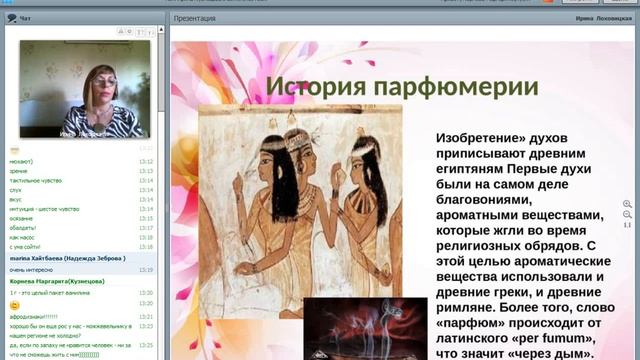Click the slide paragraph beginning 'Изобретение» духов'
The width and height of the screenshot is (640, 360).
[x=525, y=246]
